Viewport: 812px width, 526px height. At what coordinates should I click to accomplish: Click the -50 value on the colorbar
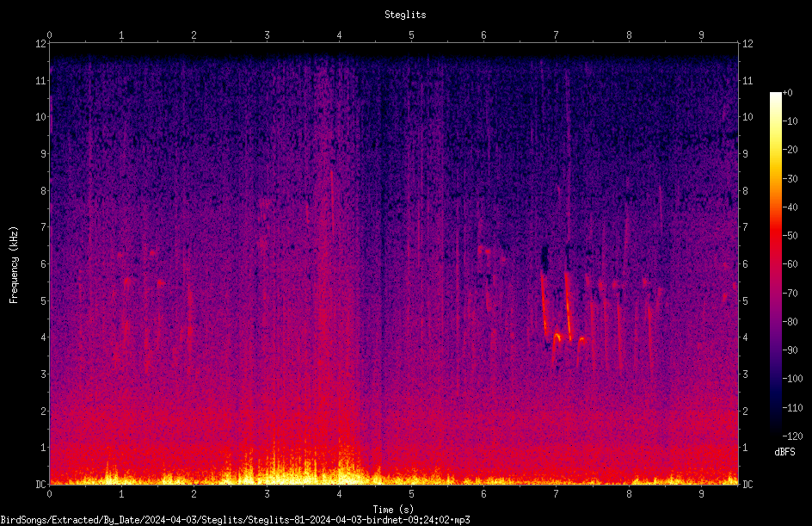[x=790, y=236]
